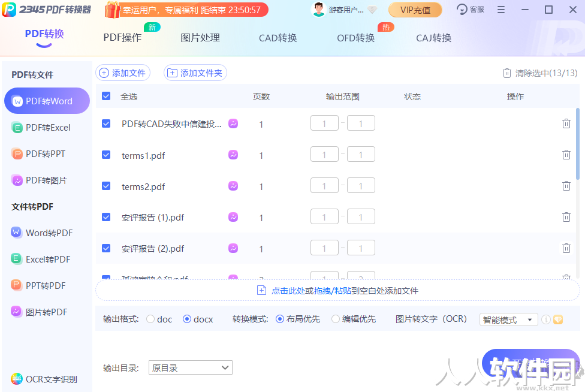Screen dimensions: 585x392
Task: Click the end page field for terms2.pdf
Action: tap(361, 186)
